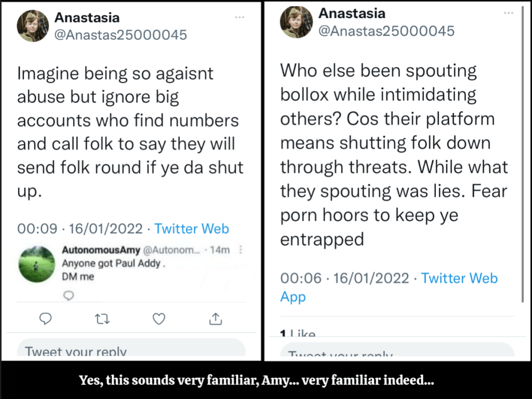
Task: Click the share icon on the left tweet
Action: pyautogui.click(x=216, y=318)
